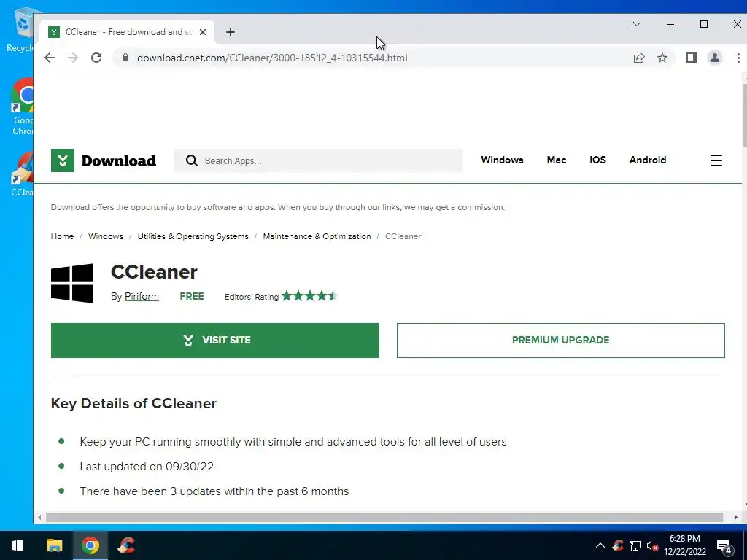Screen dimensions: 747x560
Task: Click the green VISIT SITE button
Action: [215, 340]
